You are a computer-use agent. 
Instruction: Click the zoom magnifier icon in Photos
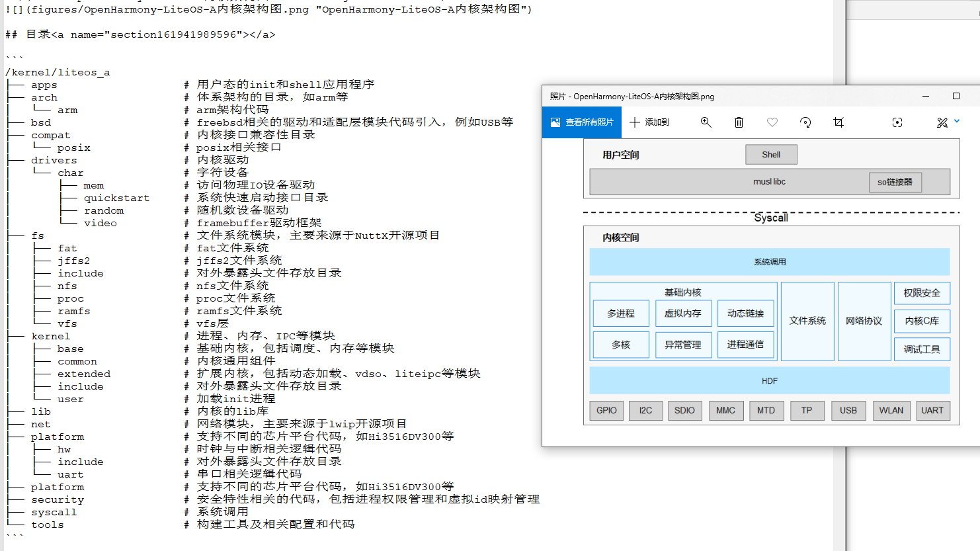(x=706, y=122)
